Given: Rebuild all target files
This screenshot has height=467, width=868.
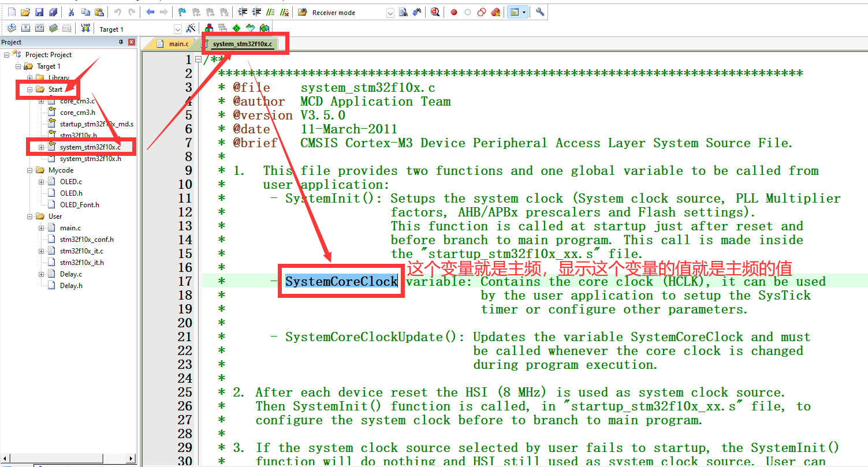Looking at the screenshot, I should pyautogui.click(x=39, y=28).
